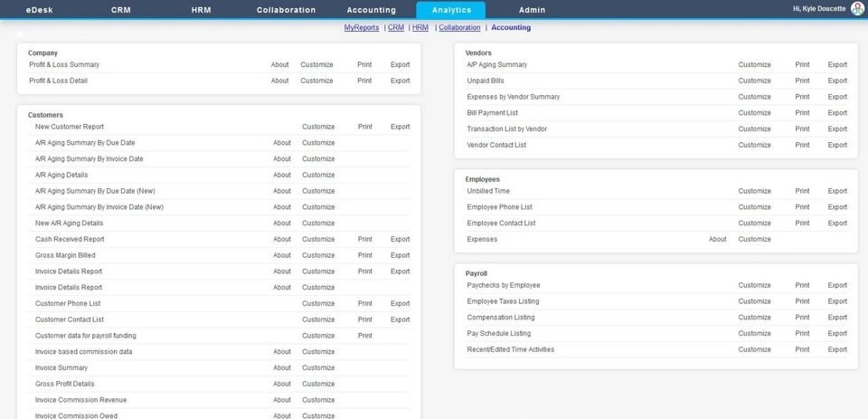This screenshot has width=868, height=419.
Task: Open the Compensation Listing report
Action: tap(501, 317)
